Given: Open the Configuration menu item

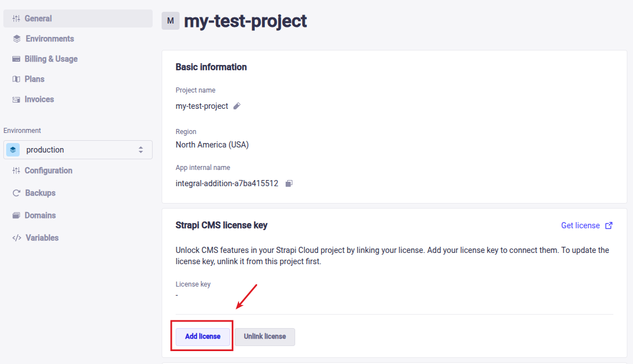Looking at the screenshot, I should pos(48,171).
